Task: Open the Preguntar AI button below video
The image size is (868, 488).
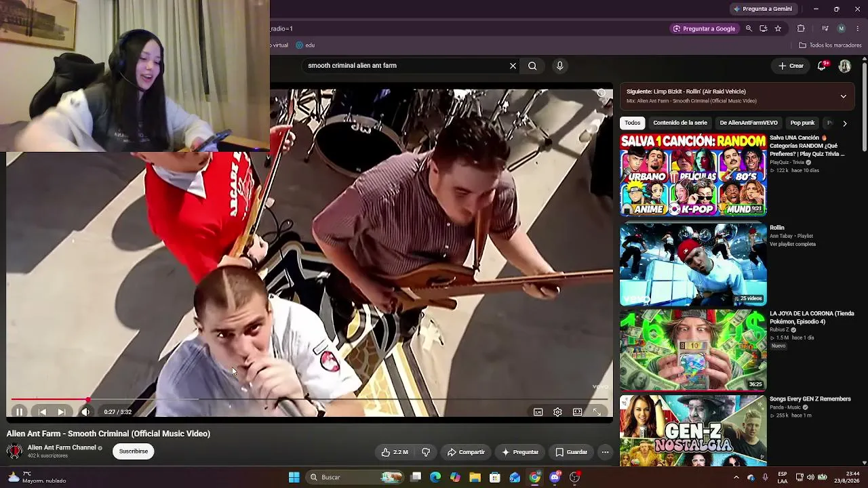Action: 520,452
